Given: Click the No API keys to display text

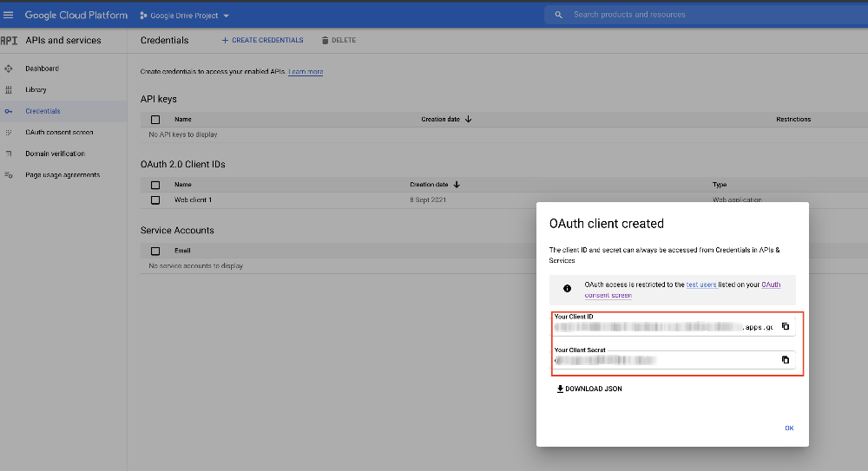Looking at the screenshot, I should point(183,134).
